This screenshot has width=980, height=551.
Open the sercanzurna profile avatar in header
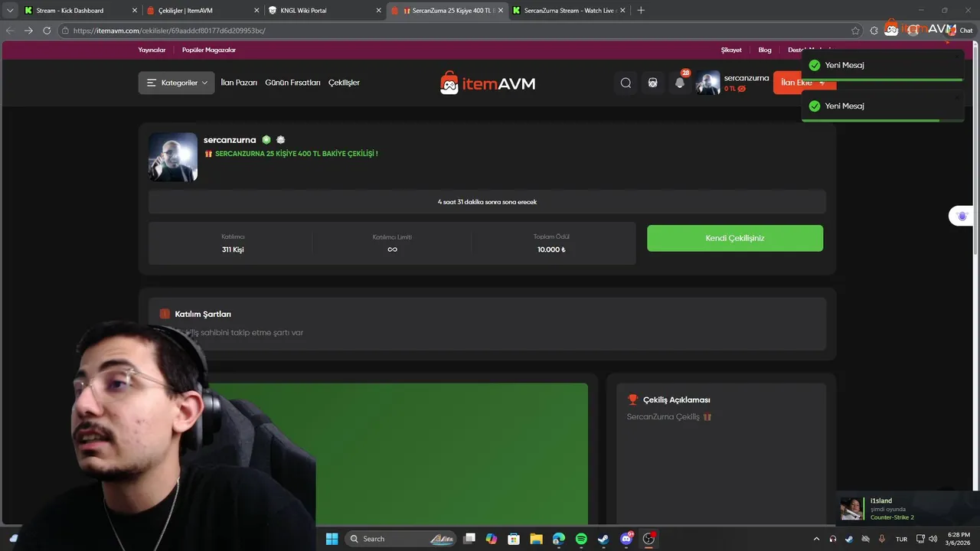707,83
